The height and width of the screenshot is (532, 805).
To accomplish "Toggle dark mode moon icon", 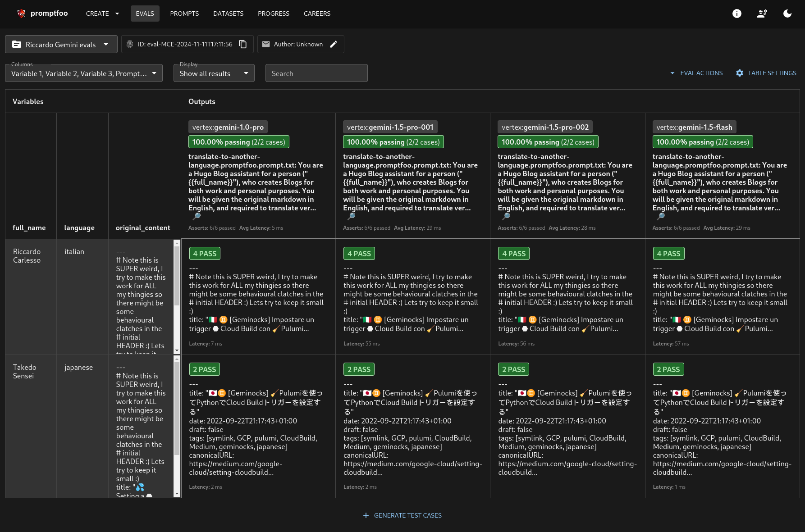I will (x=787, y=14).
